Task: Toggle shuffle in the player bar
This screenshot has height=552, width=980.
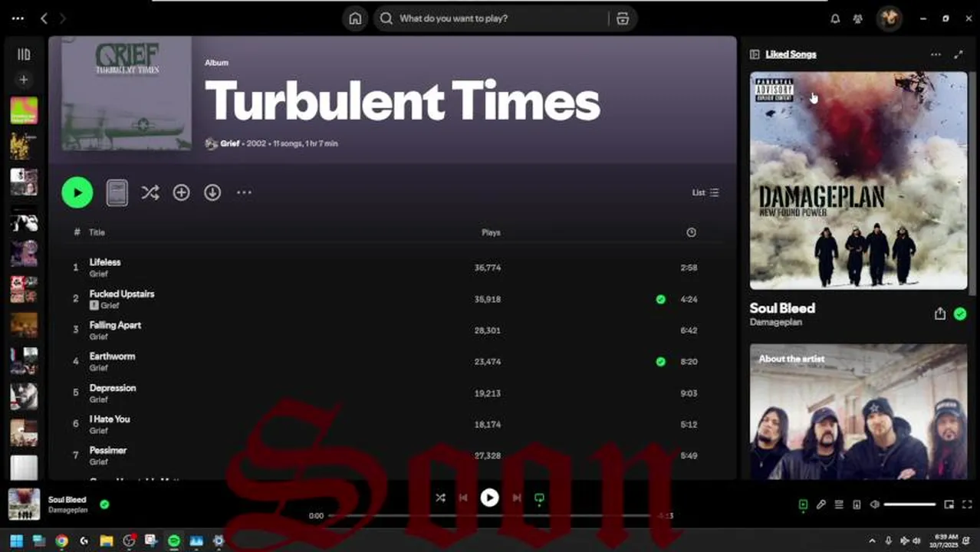Action: [x=440, y=498]
